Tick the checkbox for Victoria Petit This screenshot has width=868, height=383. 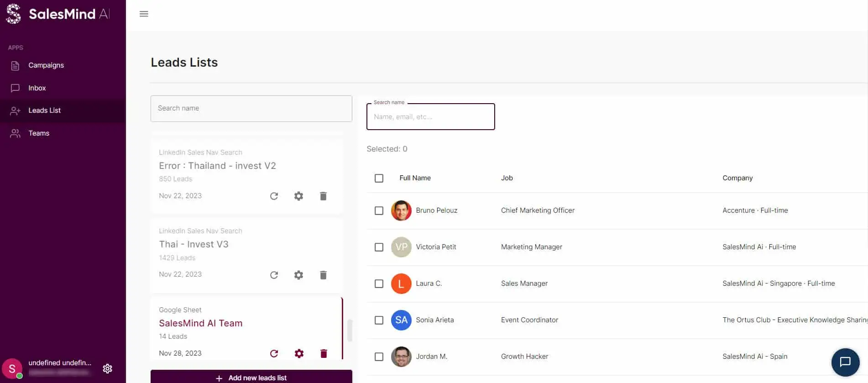[x=379, y=247]
